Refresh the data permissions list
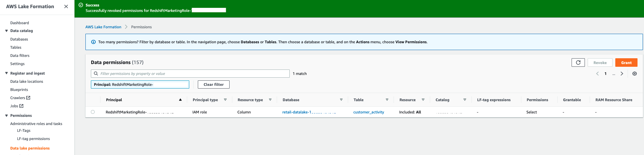The height and width of the screenshot is (155, 644). click(x=578, y=63)
